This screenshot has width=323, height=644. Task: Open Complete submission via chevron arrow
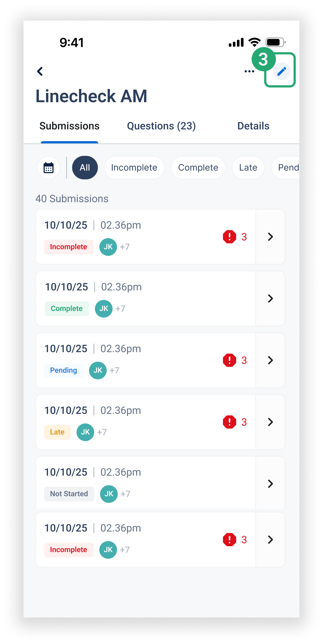tap(270, 298)
